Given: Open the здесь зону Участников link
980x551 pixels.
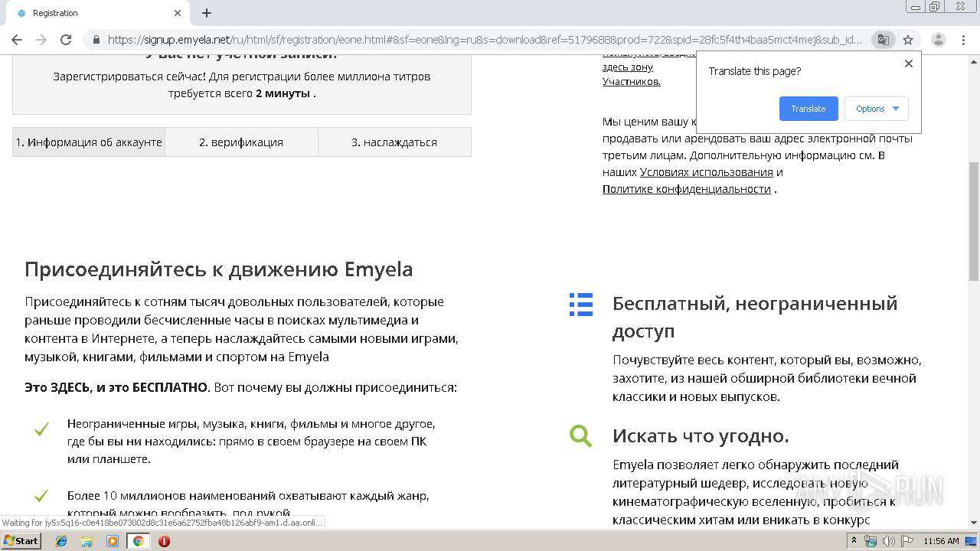Looking at the screenshot, I should [632, 74].
